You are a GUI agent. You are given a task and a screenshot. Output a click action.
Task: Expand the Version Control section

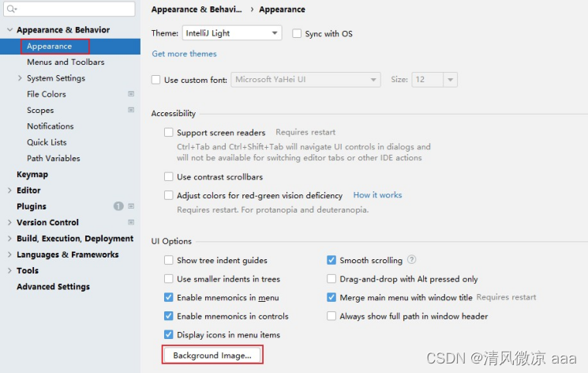click(x=9, y=222)
